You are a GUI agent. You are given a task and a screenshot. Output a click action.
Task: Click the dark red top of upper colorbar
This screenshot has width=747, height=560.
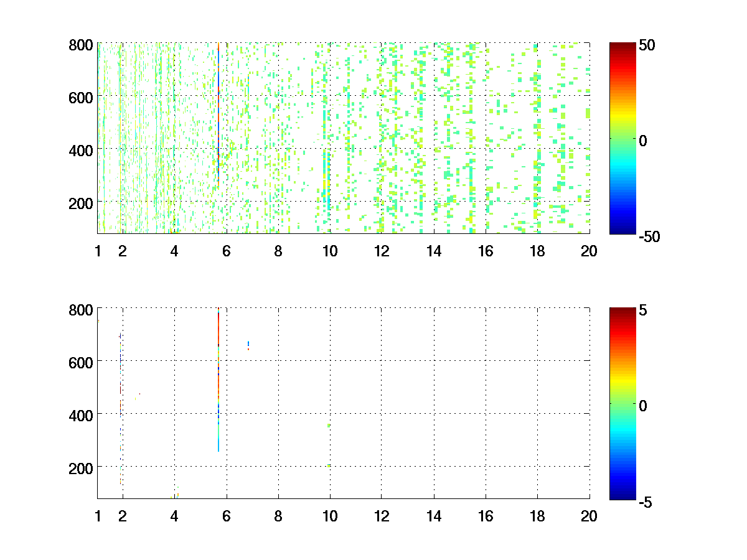point(622,46)
